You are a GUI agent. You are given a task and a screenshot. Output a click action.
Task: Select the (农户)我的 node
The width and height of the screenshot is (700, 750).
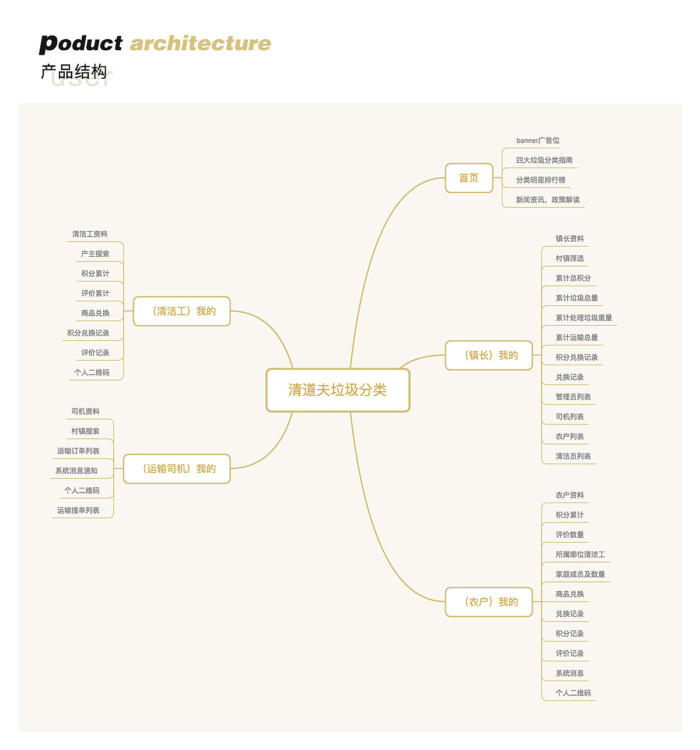(489, 602)
